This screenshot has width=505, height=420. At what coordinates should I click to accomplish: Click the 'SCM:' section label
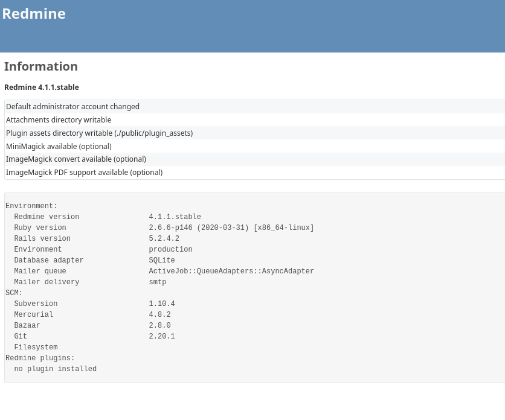pyautogui.click(x=14, y=293)
